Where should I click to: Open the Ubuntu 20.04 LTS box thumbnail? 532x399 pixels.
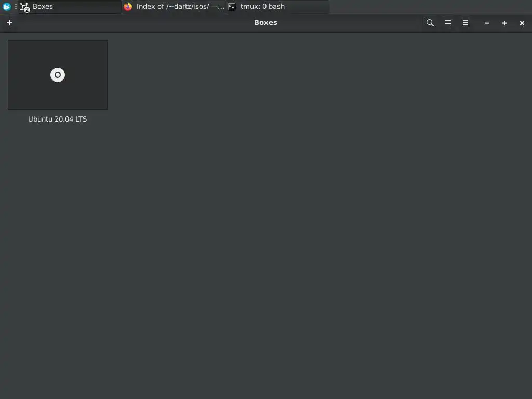[58, 75]
